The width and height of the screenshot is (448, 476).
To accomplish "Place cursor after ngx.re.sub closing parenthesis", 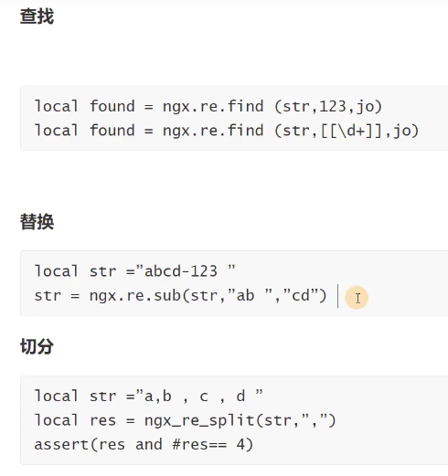I will pyautogui.click(x=328, y=296).
